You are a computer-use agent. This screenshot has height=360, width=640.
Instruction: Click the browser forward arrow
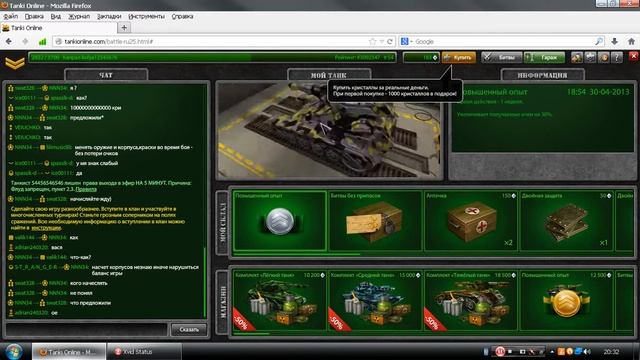[25, 41]
